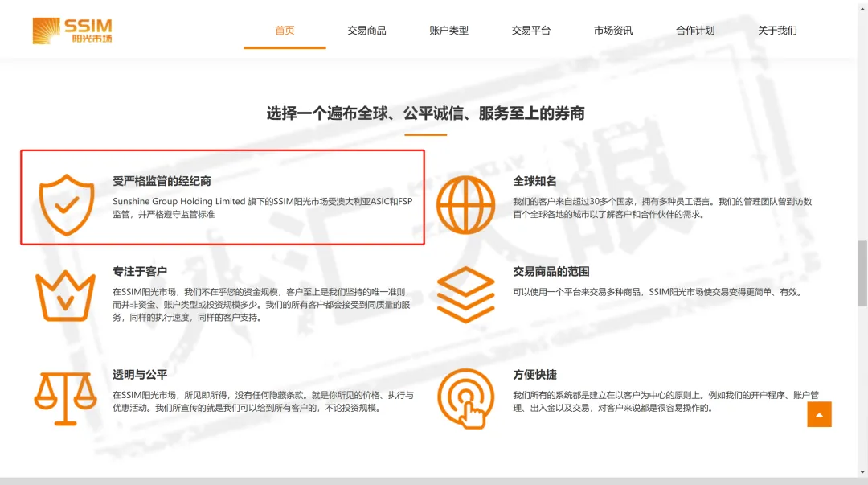Click the scrollbar down arrow
This screenshot has width=868, height=485.
point(862,472)
